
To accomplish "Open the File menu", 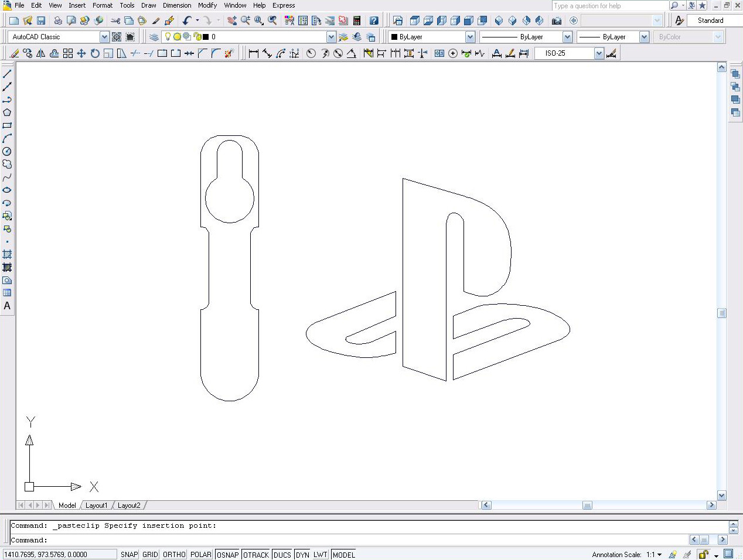I will [19, 5].
